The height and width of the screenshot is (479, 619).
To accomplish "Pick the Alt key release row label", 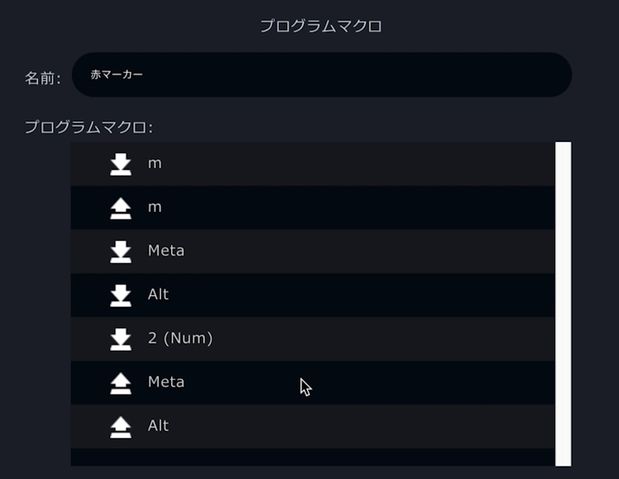I will point(158,426).
